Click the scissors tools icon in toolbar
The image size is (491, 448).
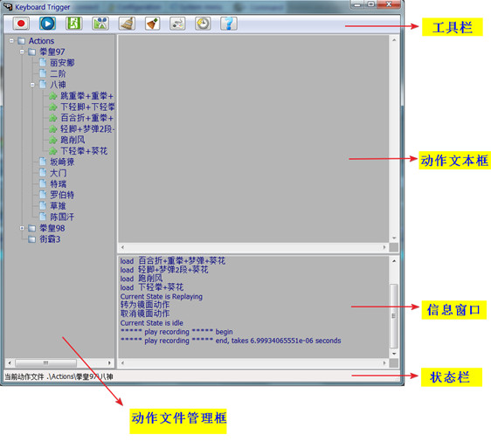[100, 24]
